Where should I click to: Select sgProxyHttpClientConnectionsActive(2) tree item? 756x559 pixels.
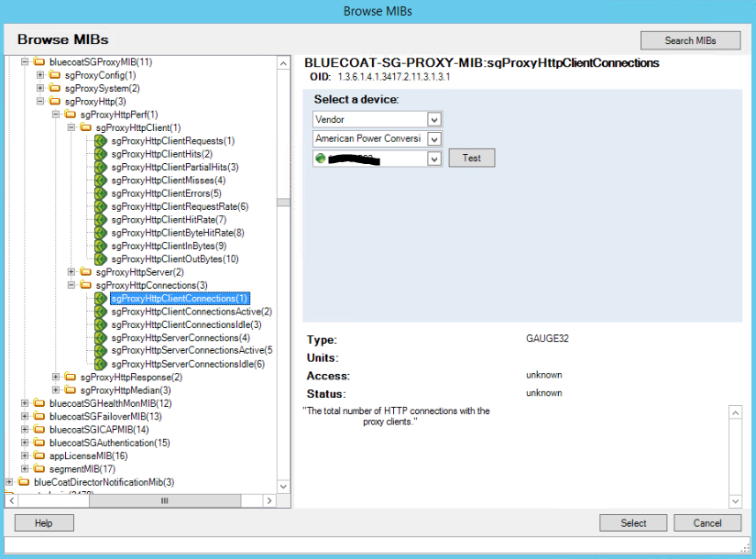pyautogui.click(x=192, y=312)
